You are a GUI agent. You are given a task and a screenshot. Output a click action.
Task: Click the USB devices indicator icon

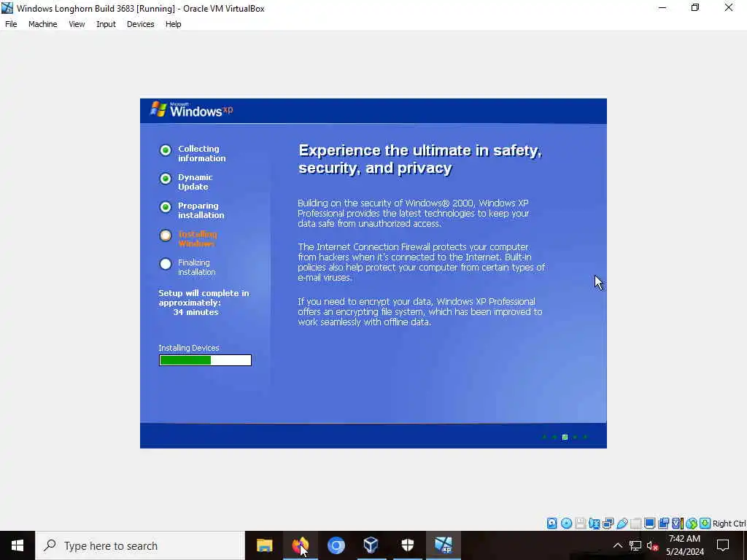click(x=622, y=524)
